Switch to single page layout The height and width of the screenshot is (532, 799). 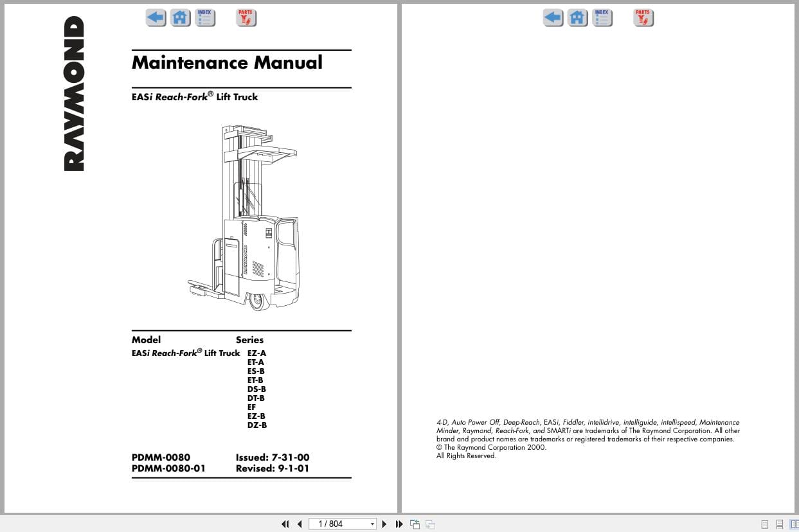tap(765, 524)
